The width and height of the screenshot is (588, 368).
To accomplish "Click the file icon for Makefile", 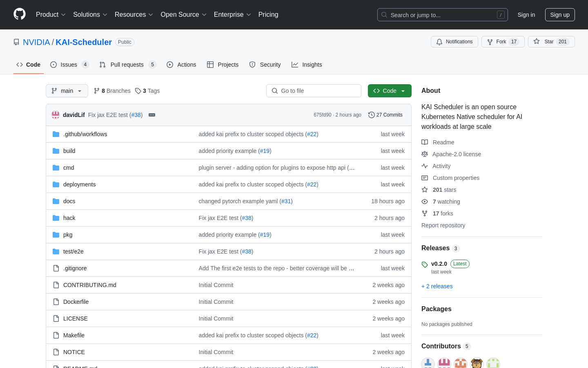I will click(56, 335).
